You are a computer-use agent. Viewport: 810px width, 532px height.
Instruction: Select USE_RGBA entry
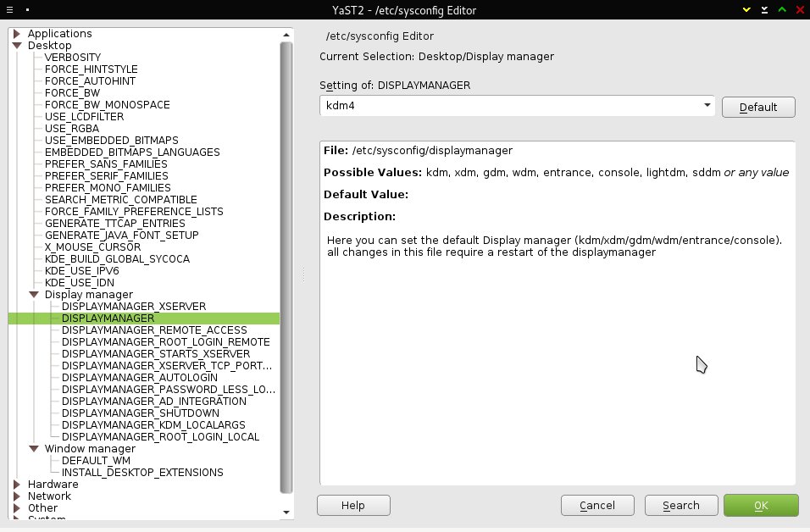(x=72, y=129)
